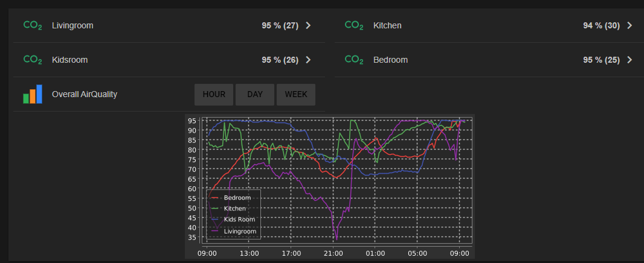Screen dimensions: 644x263
Task: Expand the Kidsroom row chevron
Action: click(308, 60)
